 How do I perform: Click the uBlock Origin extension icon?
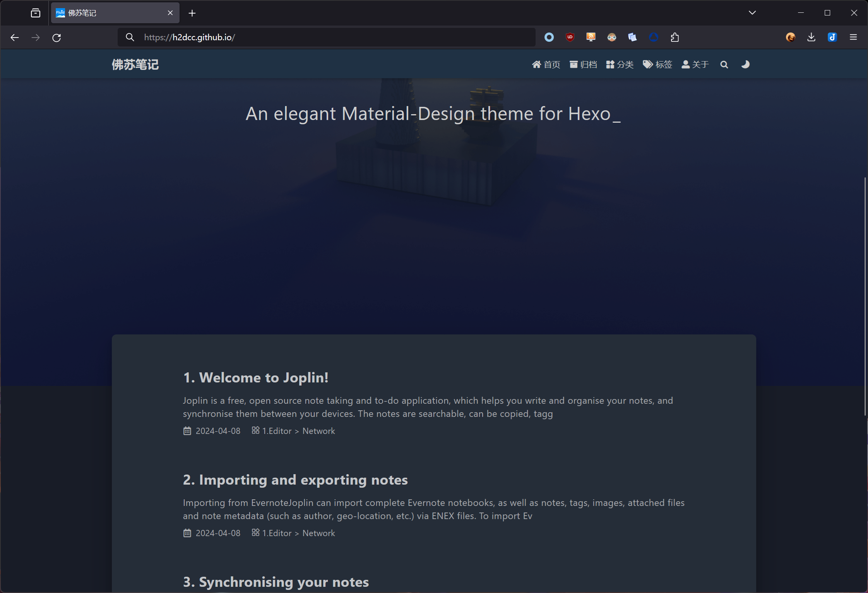(x=570, y=37)
